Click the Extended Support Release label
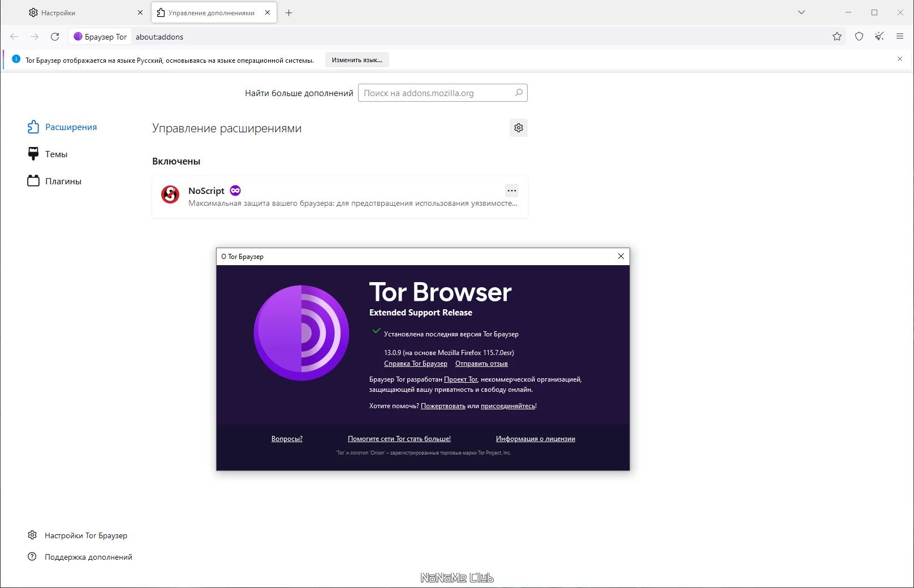Screen dimensions: 914x588 421,313
